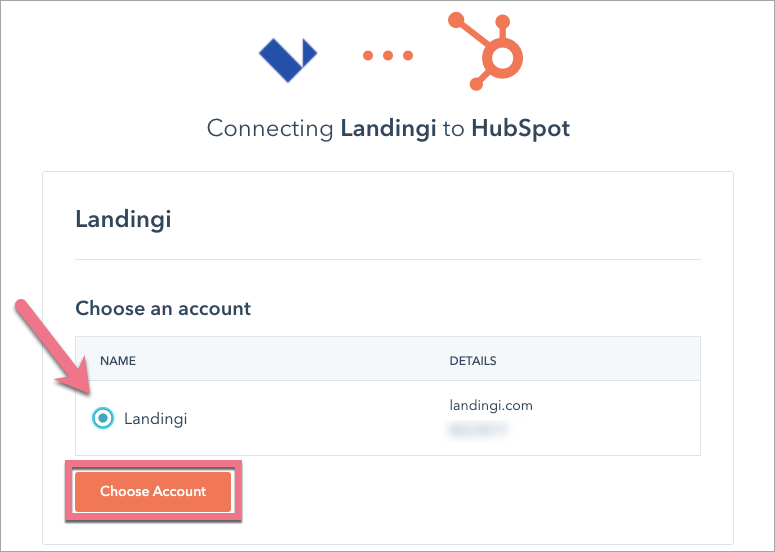775x552 pixels.
Task: Click the DETAILS column header
Action: [473, 361]
